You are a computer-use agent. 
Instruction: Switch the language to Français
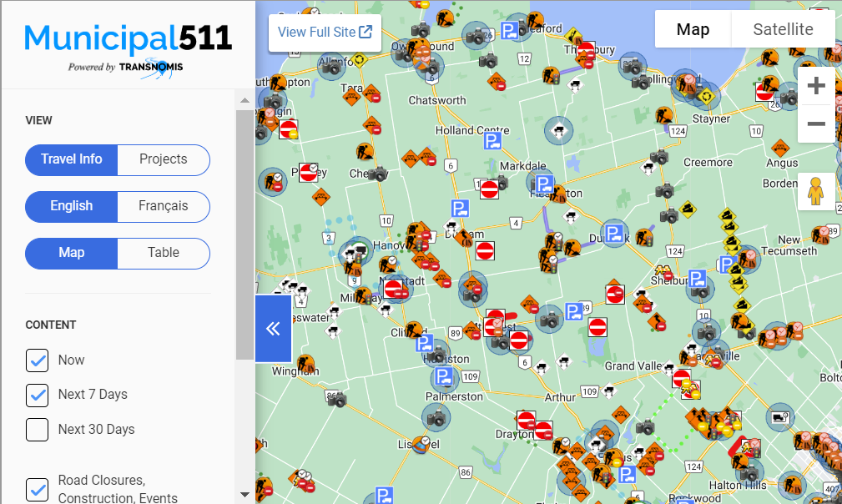click(164, 206)
